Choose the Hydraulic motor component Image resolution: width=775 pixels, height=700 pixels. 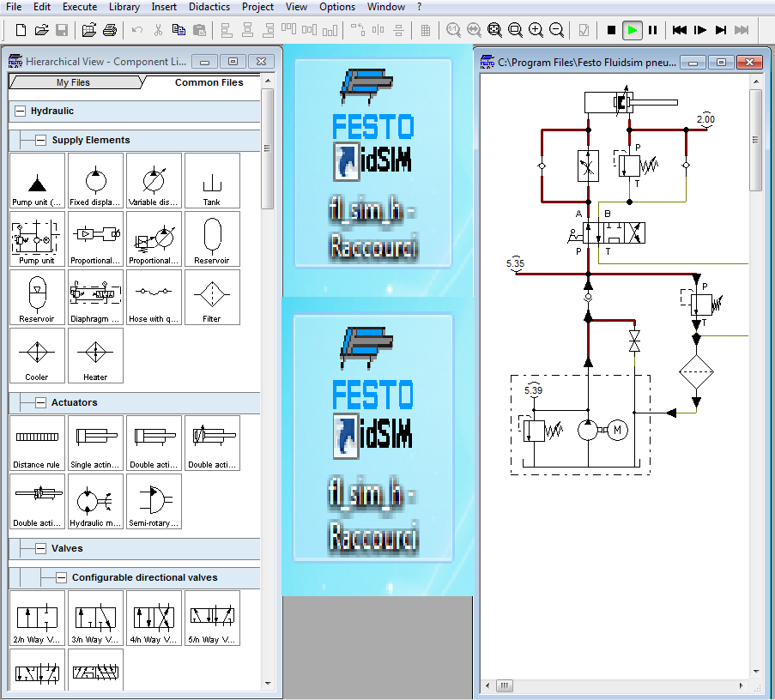coord(95,502)
